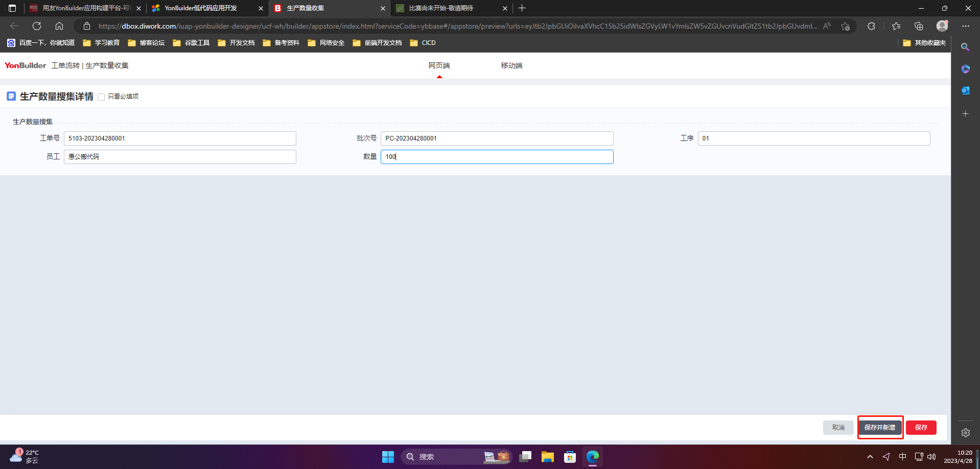980x469 pixels.
Task: Open Microsoft Store from taskbar
Action: (570, 457)
